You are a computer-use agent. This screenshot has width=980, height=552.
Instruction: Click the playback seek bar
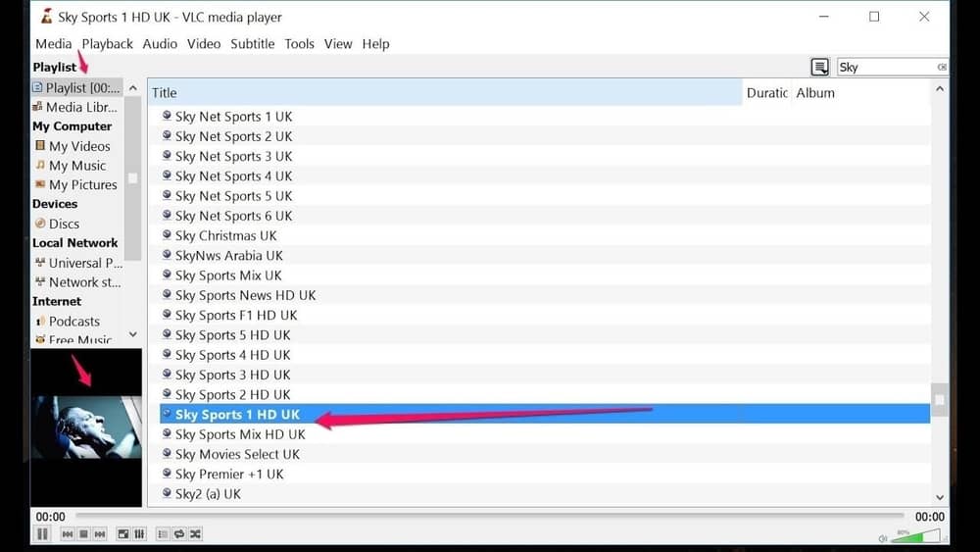point(490,516)
